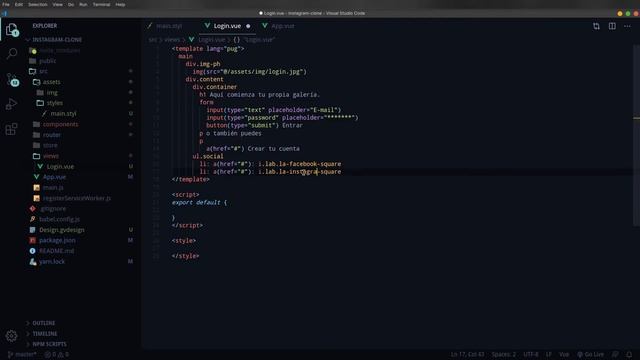The image size is (640, 360).
Task: Collapse the assets folder
Action: tap(51, 82)
